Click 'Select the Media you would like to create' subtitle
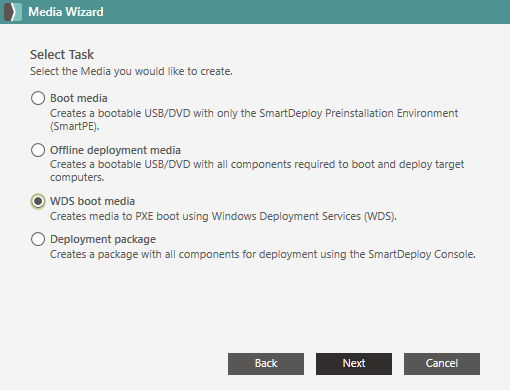The height and width of the screenshot is (390, 510). pos(131,71)
